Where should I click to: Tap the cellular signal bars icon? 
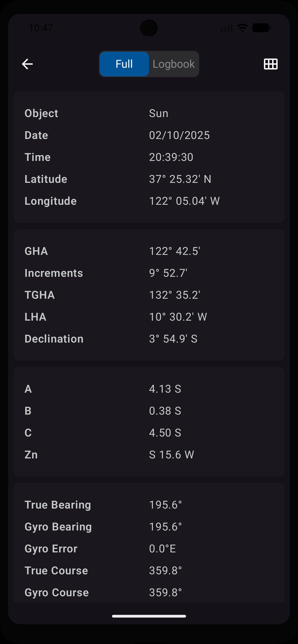click(x=227, y=28)
